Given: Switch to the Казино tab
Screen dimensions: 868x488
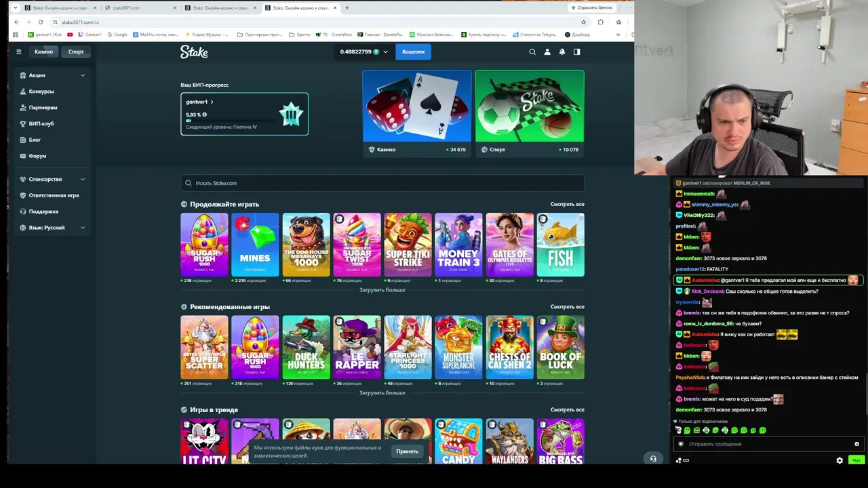Looking at the screenshot, I should pos(43,52).
